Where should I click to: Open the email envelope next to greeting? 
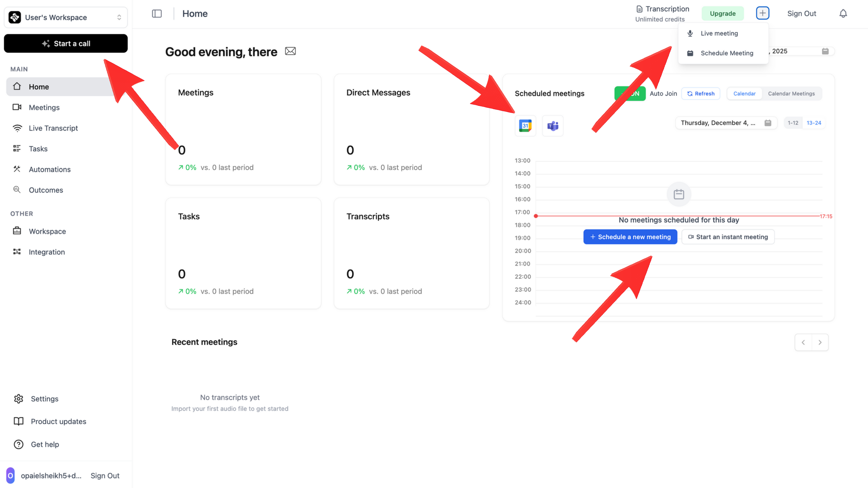(x=290, y=51)
